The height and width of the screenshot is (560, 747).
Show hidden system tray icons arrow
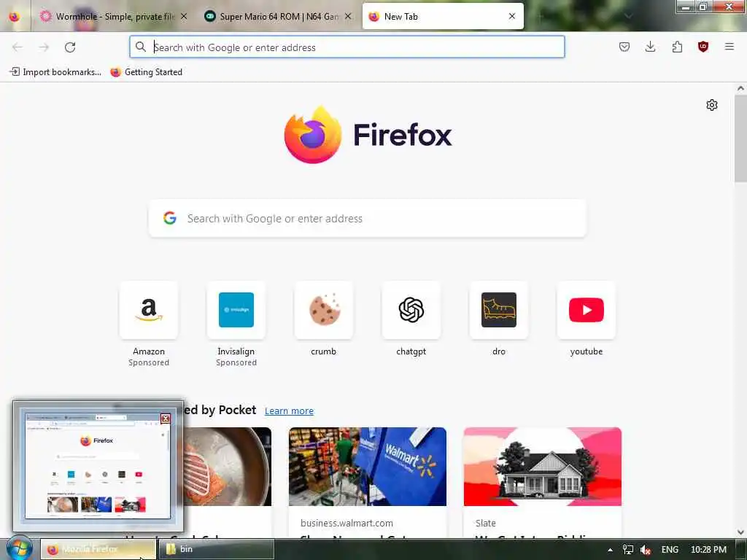[x=610, y=550]
